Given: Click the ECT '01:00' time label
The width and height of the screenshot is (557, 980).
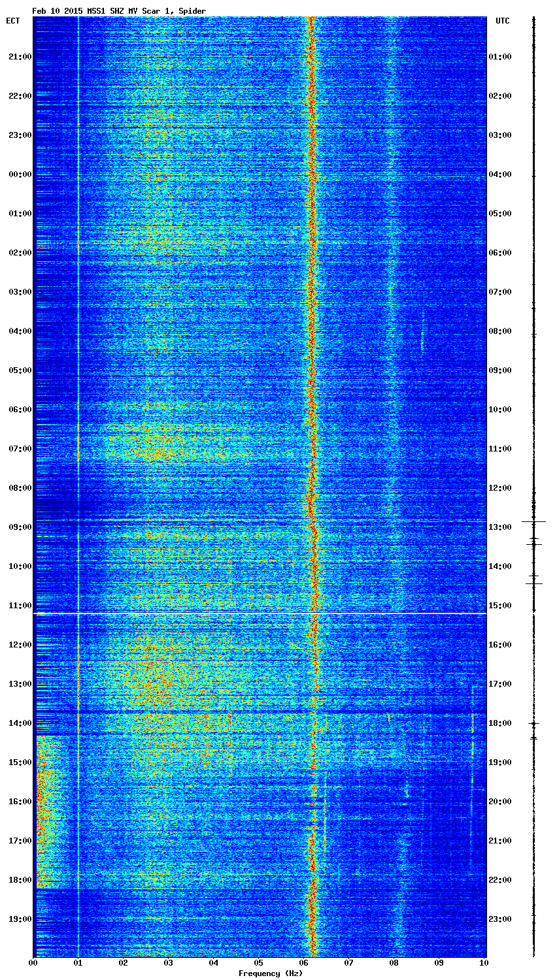Looking at the screenshot, I should [20, 214].
